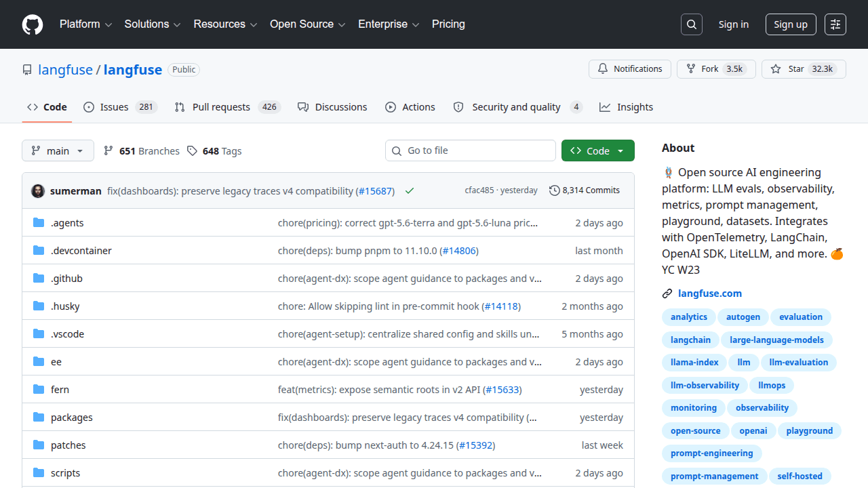
Task: Switch to the Insights tab
Action: click(627, 107)
